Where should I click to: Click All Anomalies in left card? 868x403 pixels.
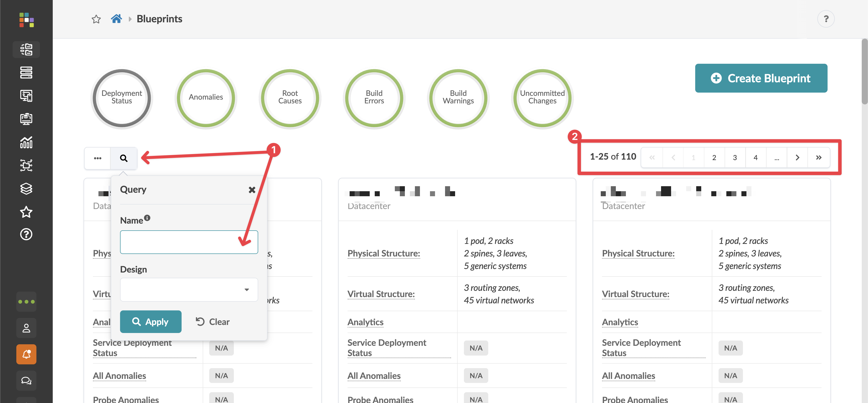(120, 376)
